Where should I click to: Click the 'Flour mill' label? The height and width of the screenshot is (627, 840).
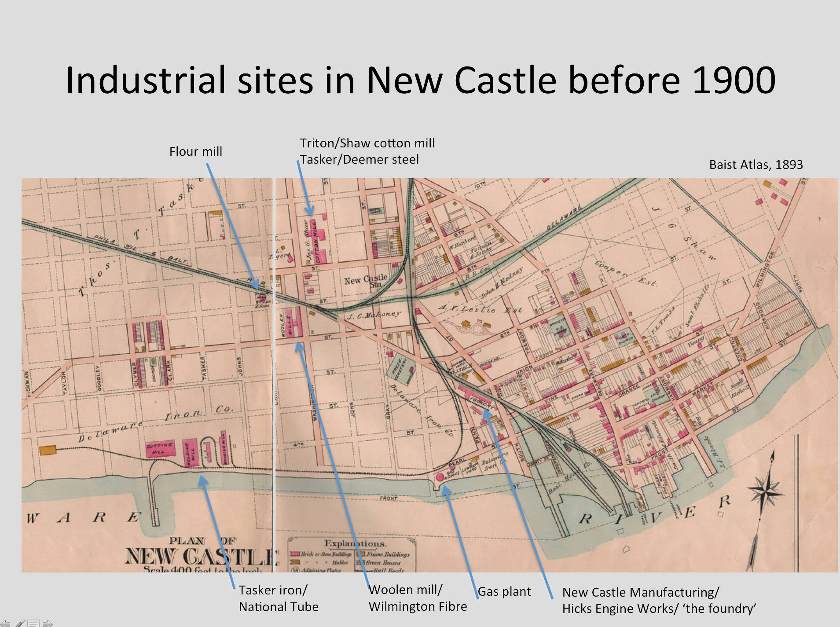click(x=196, y=151)
